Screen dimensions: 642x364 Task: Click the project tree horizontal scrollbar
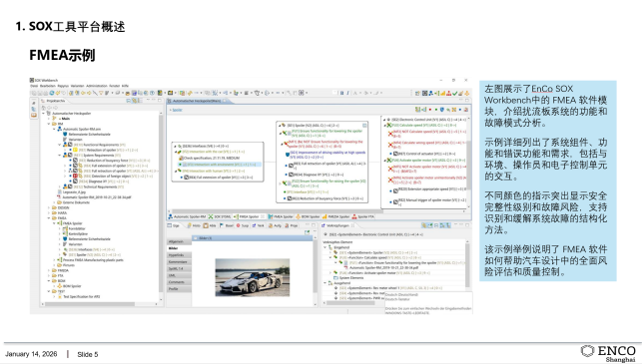pos(90,304)
